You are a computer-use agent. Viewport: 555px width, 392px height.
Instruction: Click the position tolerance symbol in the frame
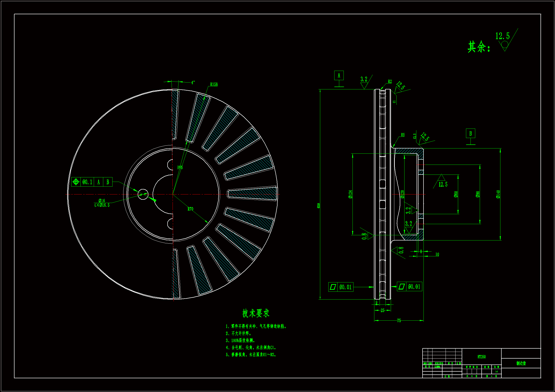[x=76, y=182]
